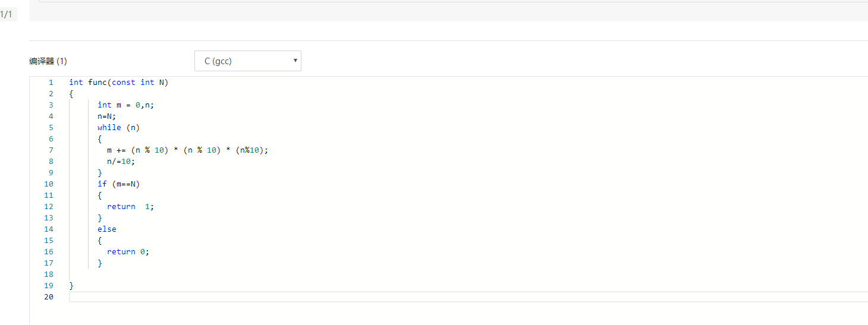Place cursor on "n=N;" line
Viewport: 868px width, 325px height.
[x=107, y=116]
